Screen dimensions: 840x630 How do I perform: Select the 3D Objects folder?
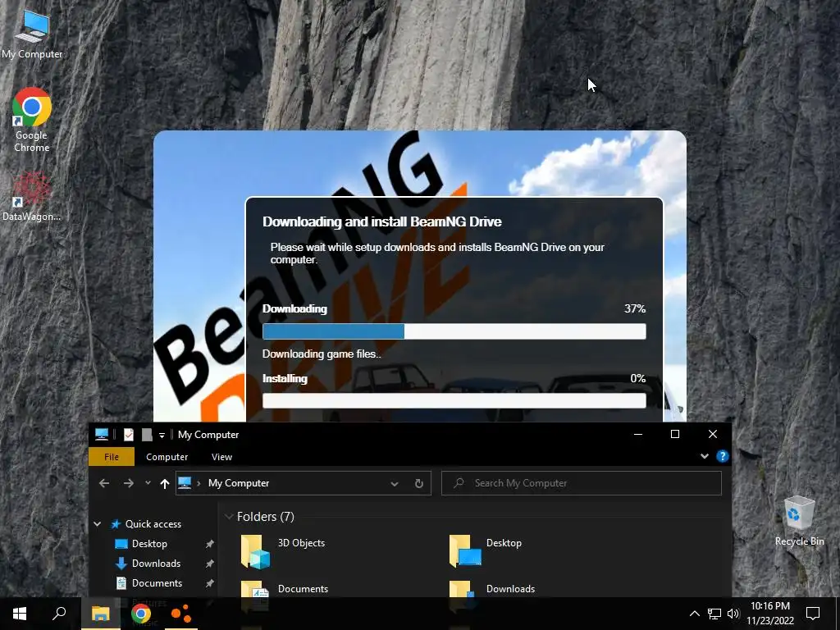(283, 551)
